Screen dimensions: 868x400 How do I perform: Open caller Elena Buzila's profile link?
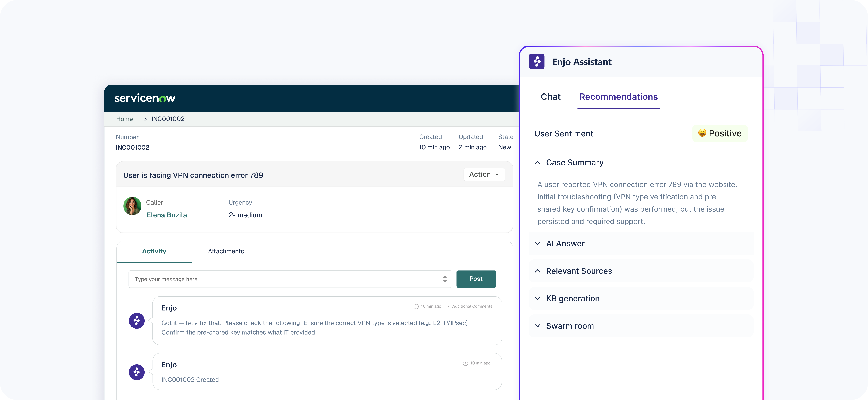pyautogui.click(x=167, y=215)
